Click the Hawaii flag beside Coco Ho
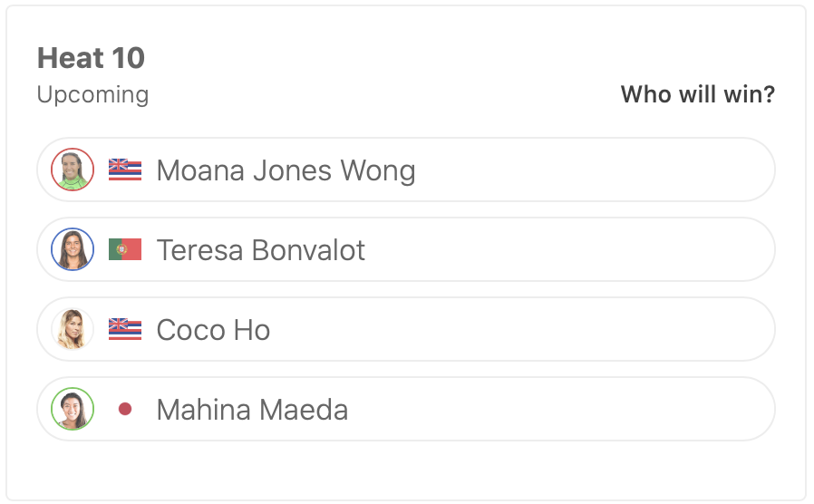 (x=125, y=329)
